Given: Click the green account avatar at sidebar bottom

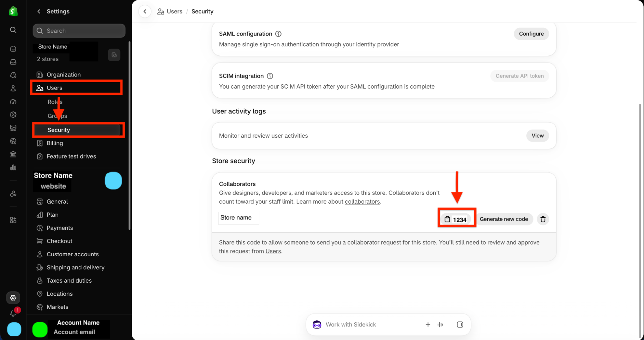Looking at the screenshot, I should 40,330.
